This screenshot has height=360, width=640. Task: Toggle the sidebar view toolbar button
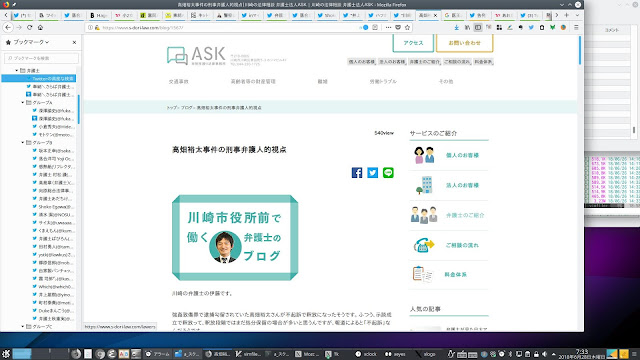pos(478,27)
